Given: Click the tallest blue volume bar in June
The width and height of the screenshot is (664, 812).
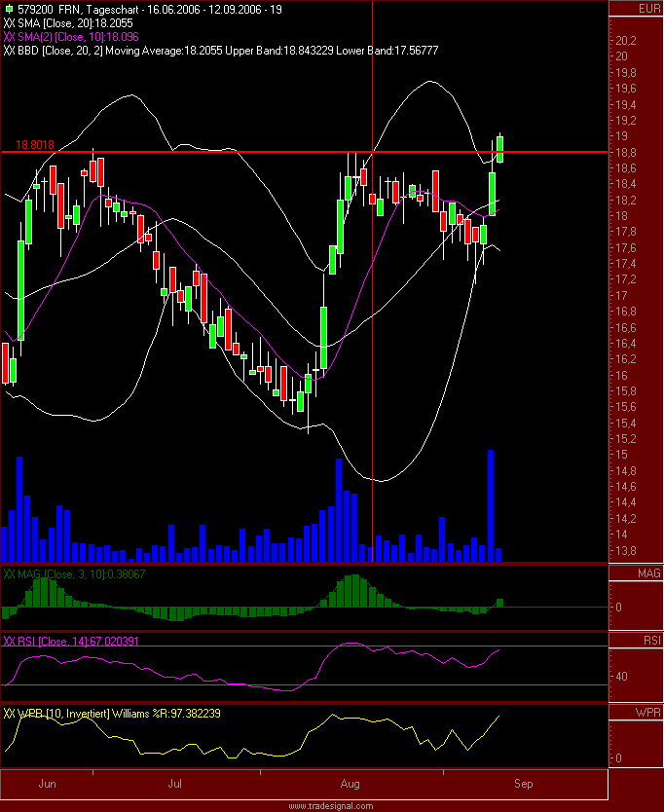Looking at the screenshot, I should 19,509.
